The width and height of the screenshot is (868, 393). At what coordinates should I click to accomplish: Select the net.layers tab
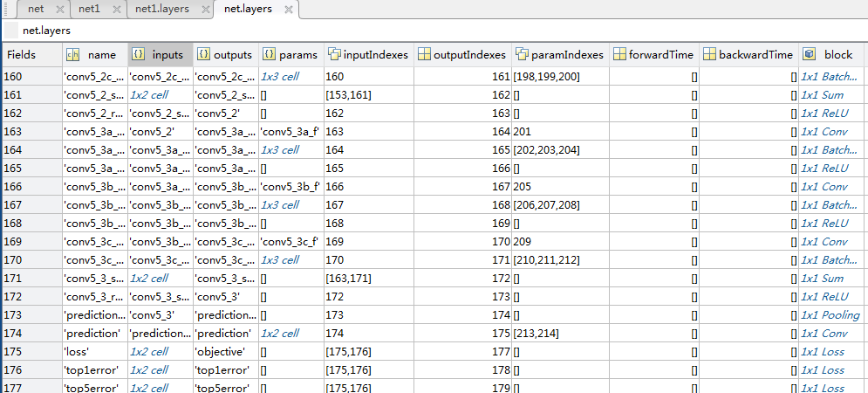tap(248, 10)
